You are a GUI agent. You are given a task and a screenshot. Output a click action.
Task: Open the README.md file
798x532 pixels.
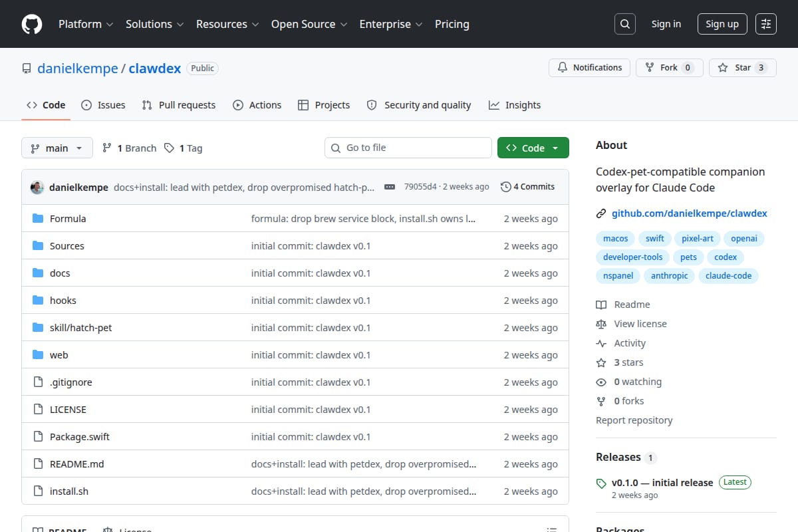(77, 464)
